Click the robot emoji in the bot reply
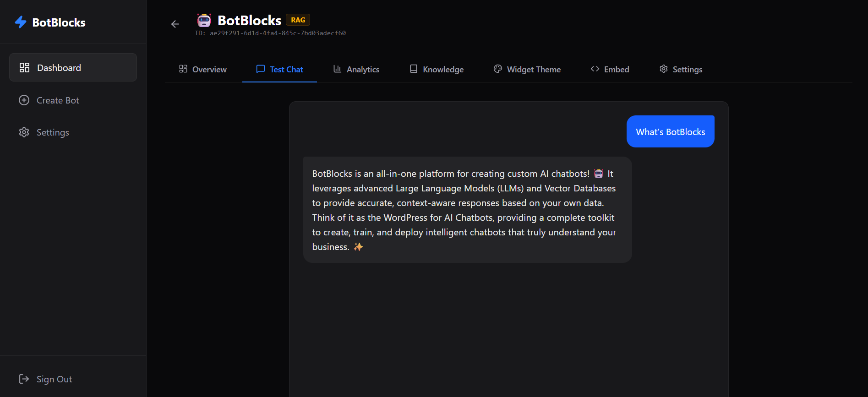This screenshot has height=397, width=868. tap(599, 174)
